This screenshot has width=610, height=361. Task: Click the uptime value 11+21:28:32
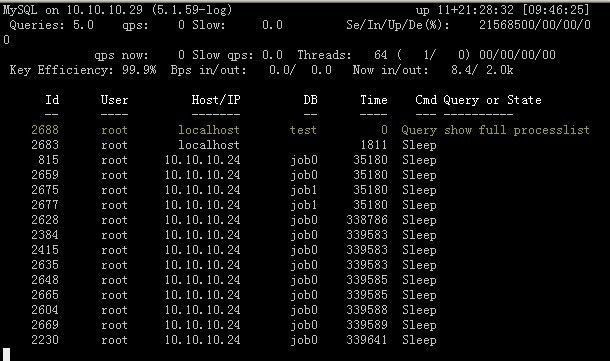[475, 10]
